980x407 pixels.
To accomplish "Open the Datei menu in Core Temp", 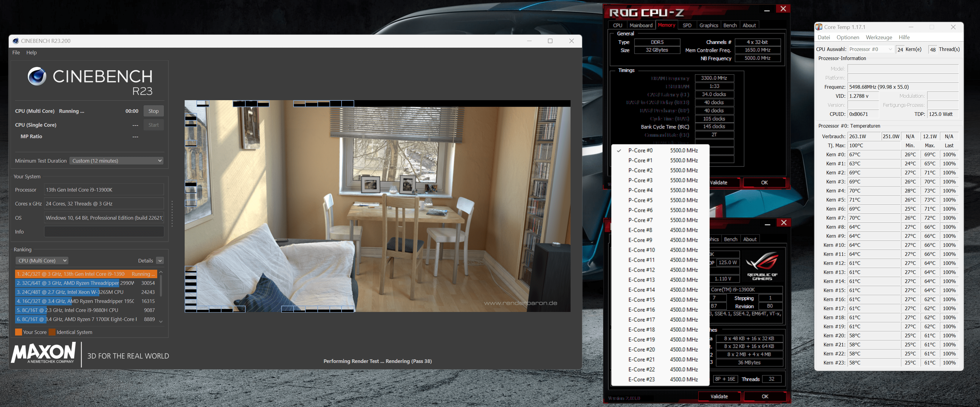I will pyautogui.click(x=824, y=37).
